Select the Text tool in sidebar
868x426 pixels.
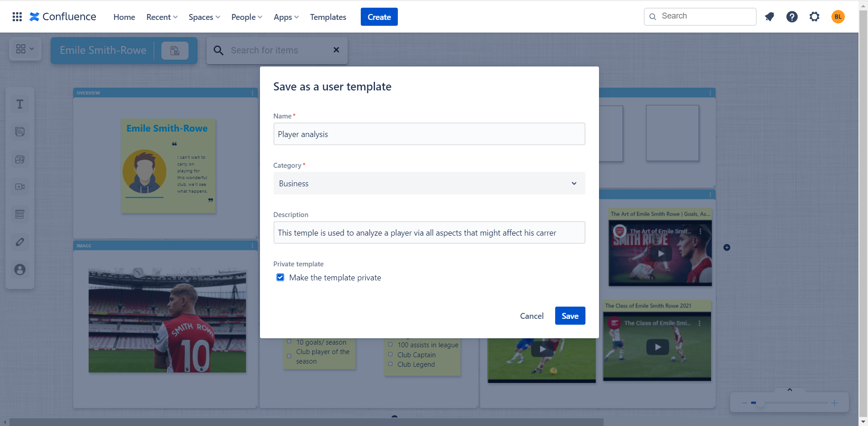coord(20,104)
